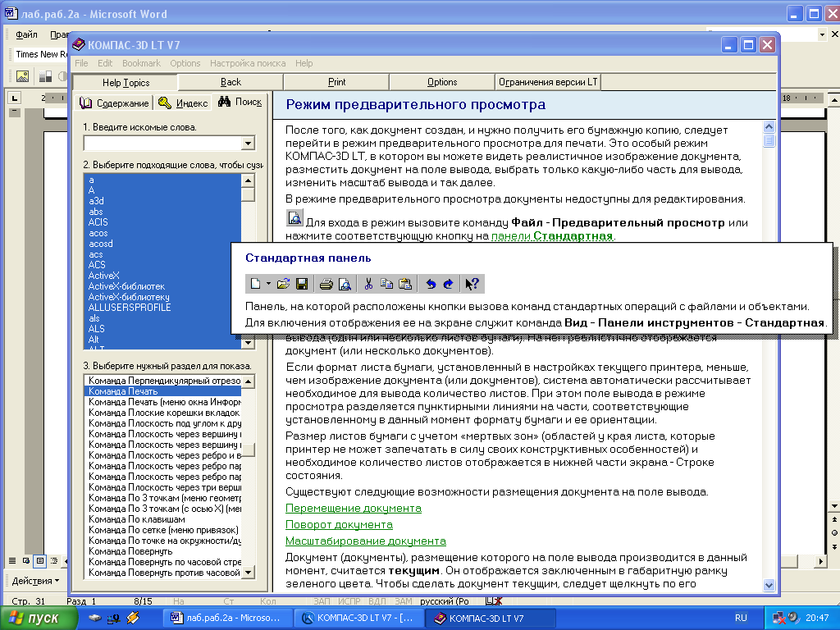Screen dimensions: 840x630
Task: Click the topics list scroll down arrow
Action: point(248,572)
